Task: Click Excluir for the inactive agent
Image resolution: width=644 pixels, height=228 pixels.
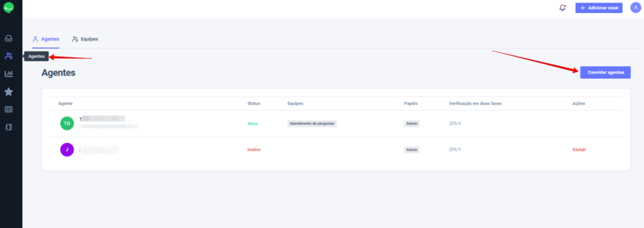Action: coord(579,149)
